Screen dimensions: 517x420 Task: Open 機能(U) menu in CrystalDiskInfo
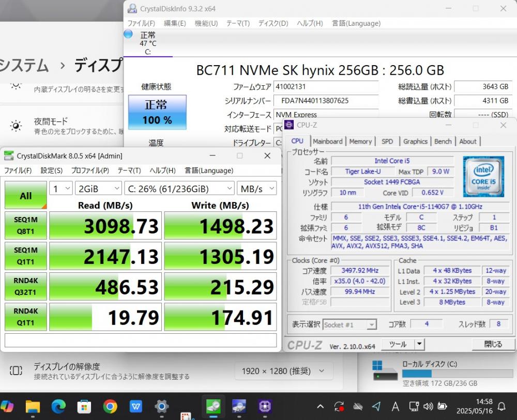[x=206, y=23]
